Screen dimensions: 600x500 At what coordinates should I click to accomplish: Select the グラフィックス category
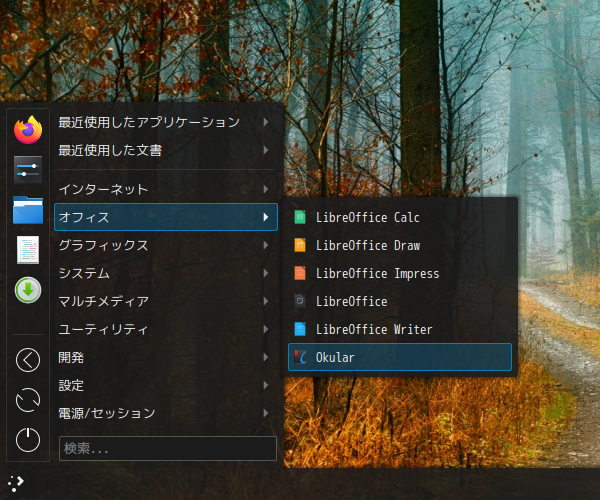point(166,245)
